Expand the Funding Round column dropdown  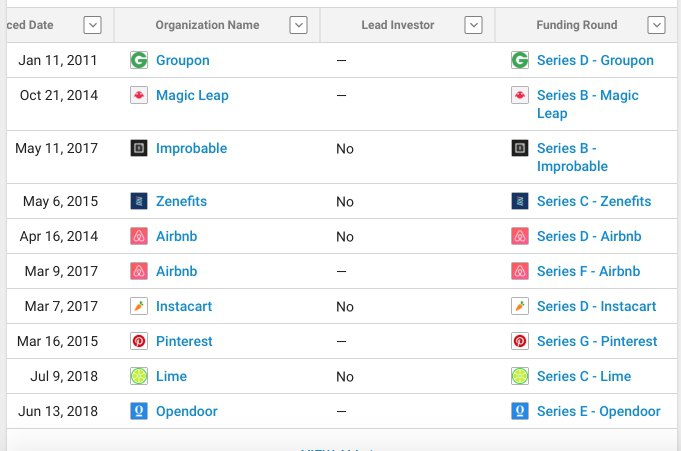pyautogui.click(x=656, y=25)
